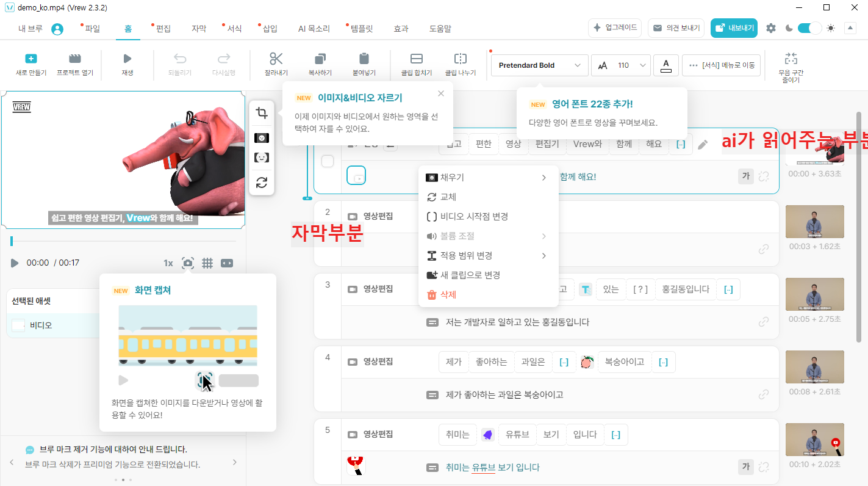Create a new project with 새로 만들기
This screenshot has width=868, height=486.
tap(31, 64)
